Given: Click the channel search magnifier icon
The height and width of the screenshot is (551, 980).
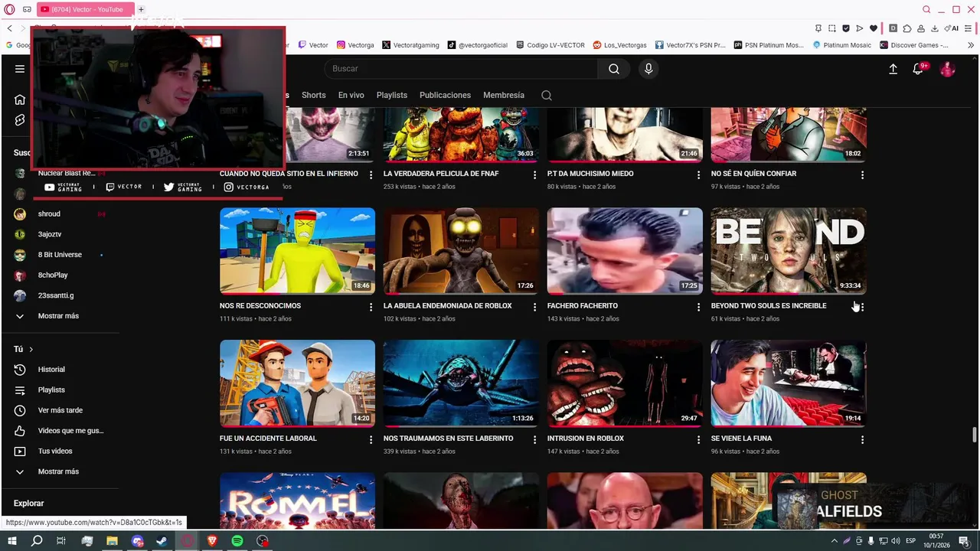Looking at the screenshot, I should click(x=546, y=96).
